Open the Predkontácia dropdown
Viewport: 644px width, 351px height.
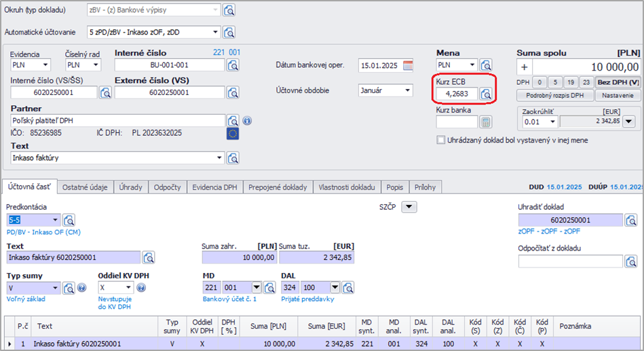[x=55, y=220]
